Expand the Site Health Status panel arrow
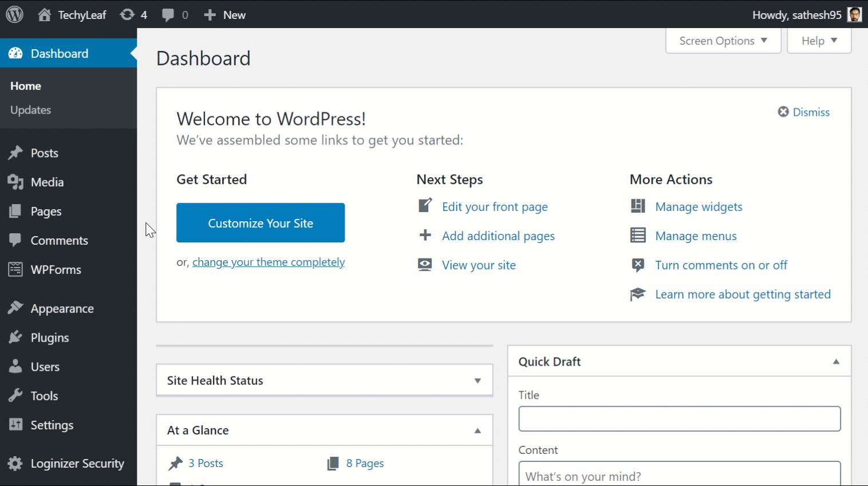This screenshot has height=486, width=868. [x=478, y=381]
